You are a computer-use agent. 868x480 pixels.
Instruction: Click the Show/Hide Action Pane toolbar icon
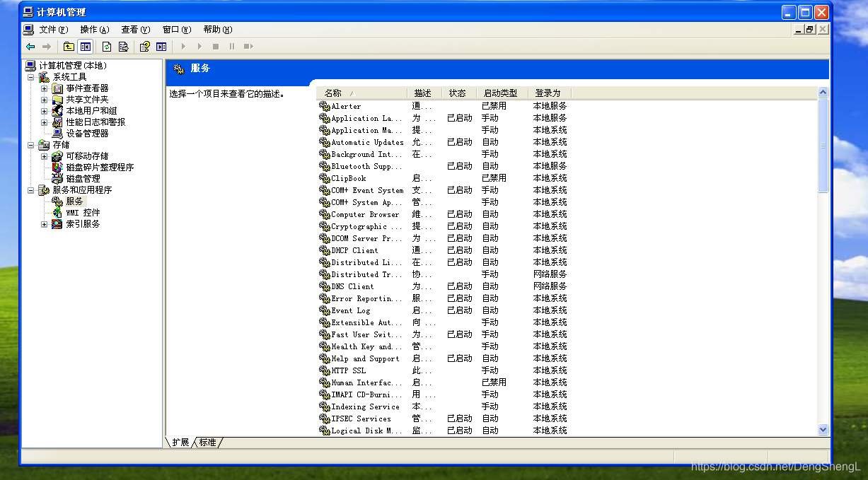pos(161,47)
